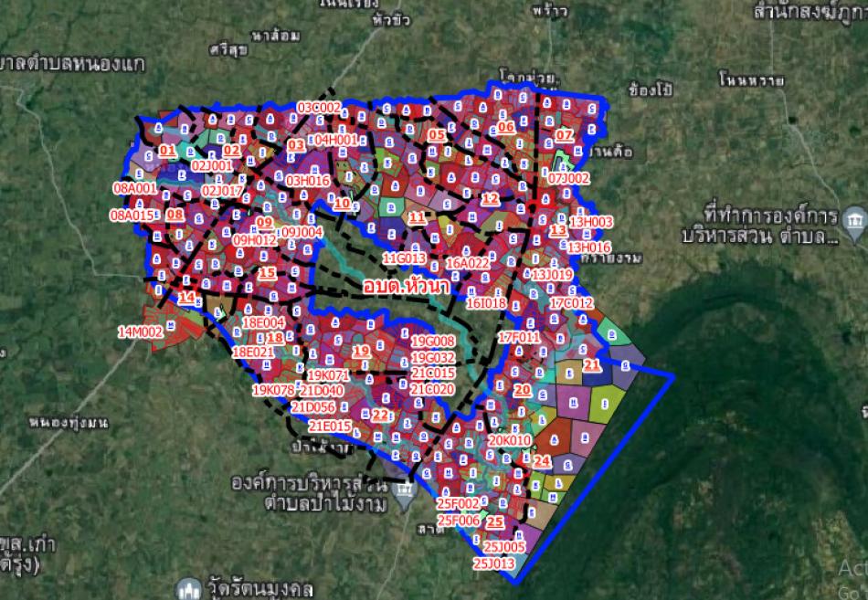The height and width of the screenshot is (600, 868).
Task: Select parcel label 08A001
Action: pos(134,188)
